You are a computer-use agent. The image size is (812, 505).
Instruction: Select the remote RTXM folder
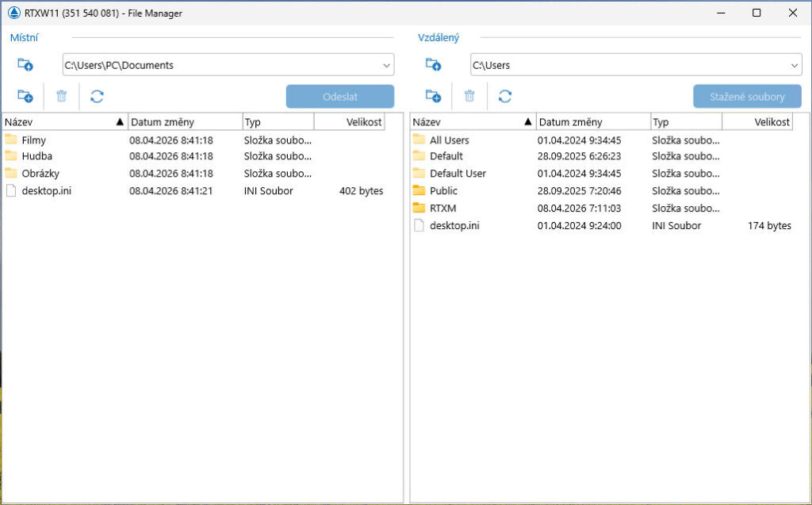pos(442,209)
